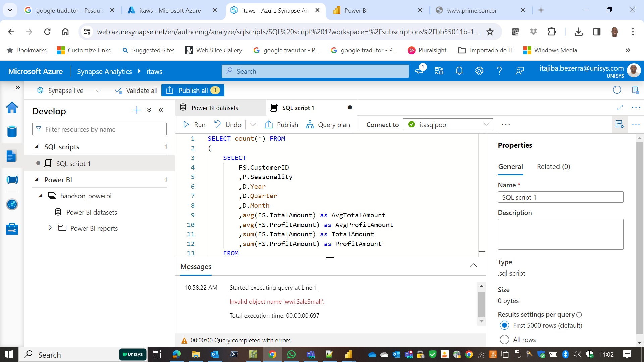Click the Synapse Analytics breadcrumb
644x362 pixels.
[x=104, y=71]
